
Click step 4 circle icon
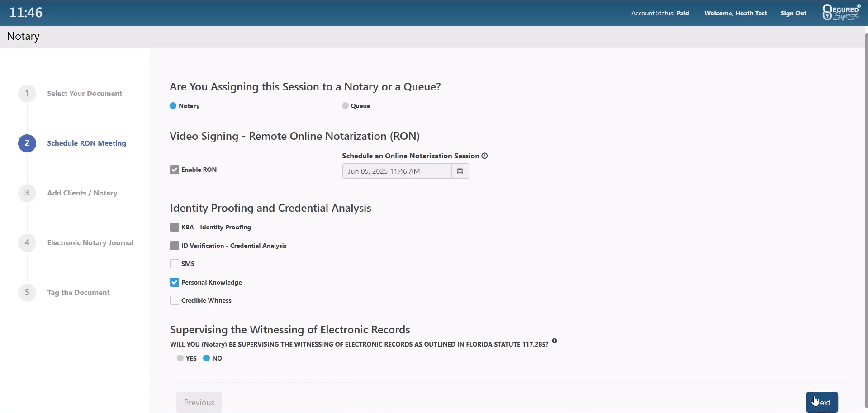pyautogui.click(x=27, y=243)
